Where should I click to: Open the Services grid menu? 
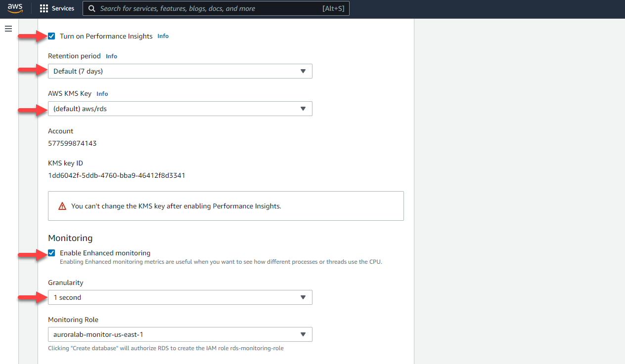tap(44, 8)
